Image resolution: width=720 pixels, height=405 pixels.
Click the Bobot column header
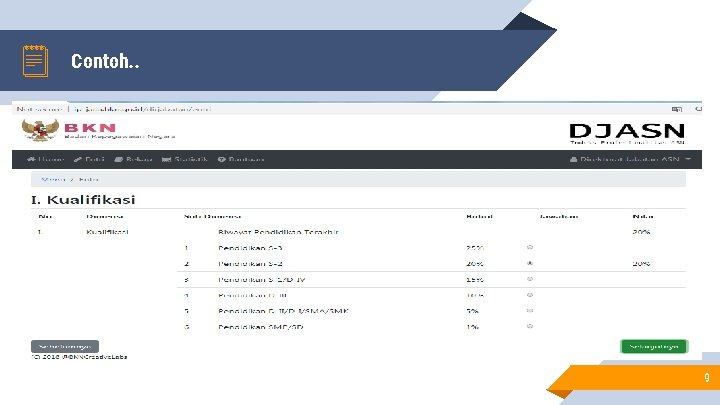[479, 216]
